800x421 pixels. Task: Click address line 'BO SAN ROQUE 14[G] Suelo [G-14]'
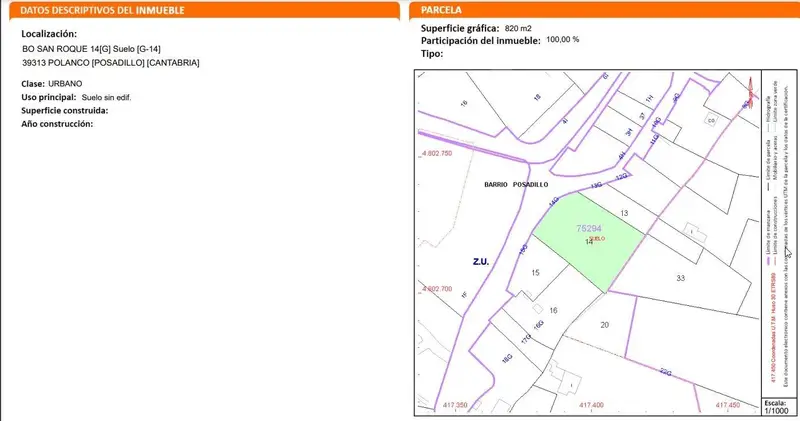coord(91,49)
